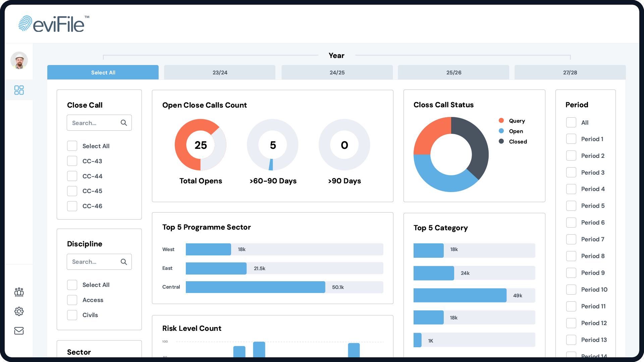Switch to the 23/24 year tab
This screenshot has height=362, width=644.
(220, 72)
